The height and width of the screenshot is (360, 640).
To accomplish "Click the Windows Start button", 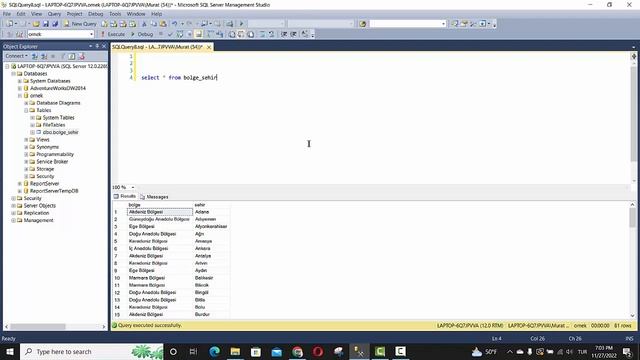I will click(10, 351).
